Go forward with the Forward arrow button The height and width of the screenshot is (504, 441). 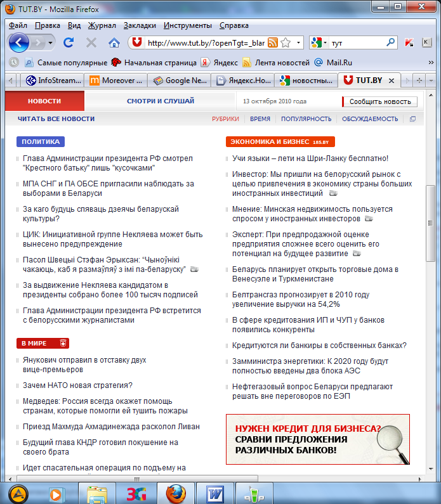pos(38,42)
